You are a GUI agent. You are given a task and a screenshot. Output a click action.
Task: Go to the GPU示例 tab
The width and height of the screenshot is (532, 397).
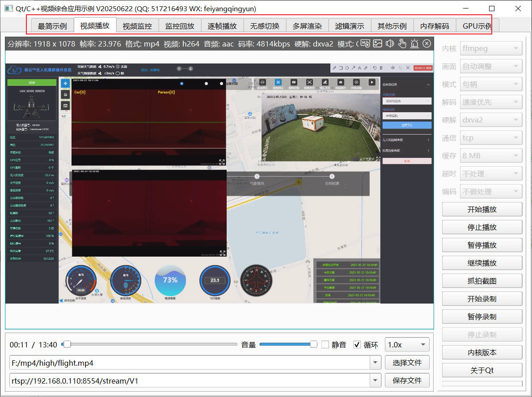tap(477, 26)
